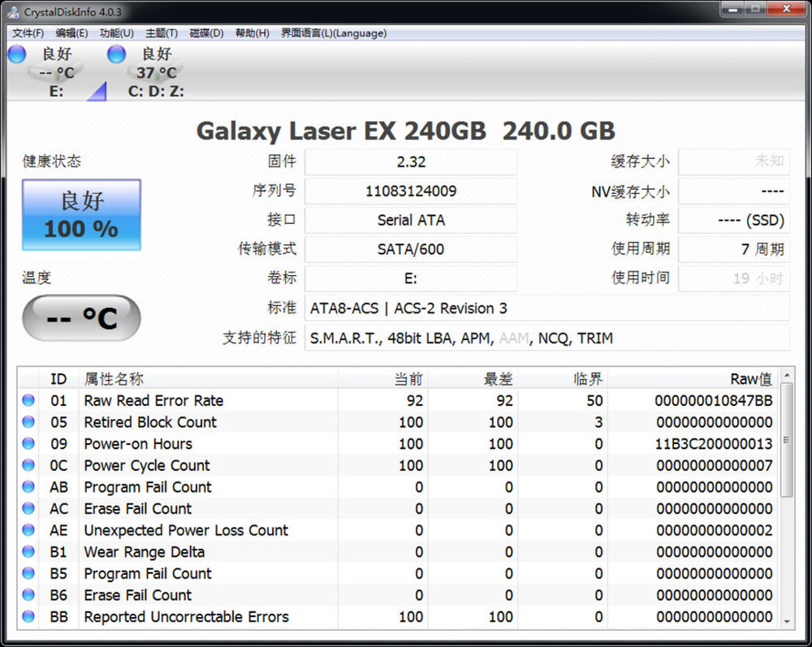Select the Reported Uncorrectable Errors row name
Image resolution: width=812 pixels, height=647 pixels.
(187, 617)
